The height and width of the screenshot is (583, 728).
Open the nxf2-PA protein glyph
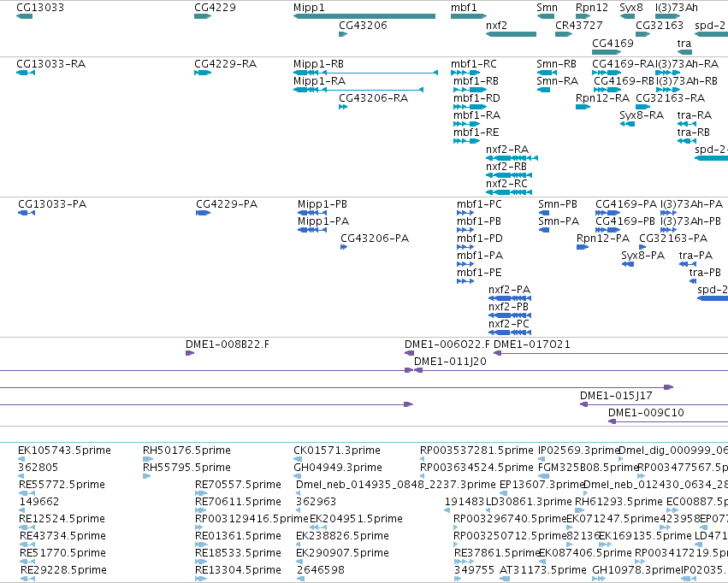click(x=510, y=298)
